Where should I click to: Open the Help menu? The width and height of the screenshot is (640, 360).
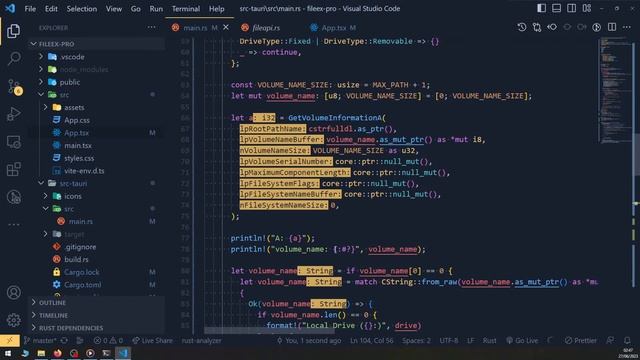[x=216, y=9]
